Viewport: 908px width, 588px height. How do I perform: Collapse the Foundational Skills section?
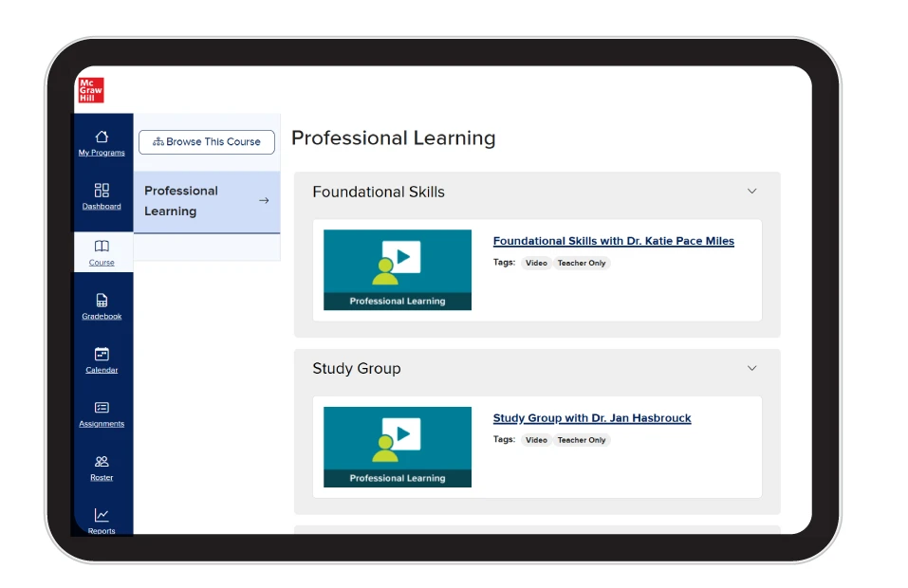pos(751,191)
